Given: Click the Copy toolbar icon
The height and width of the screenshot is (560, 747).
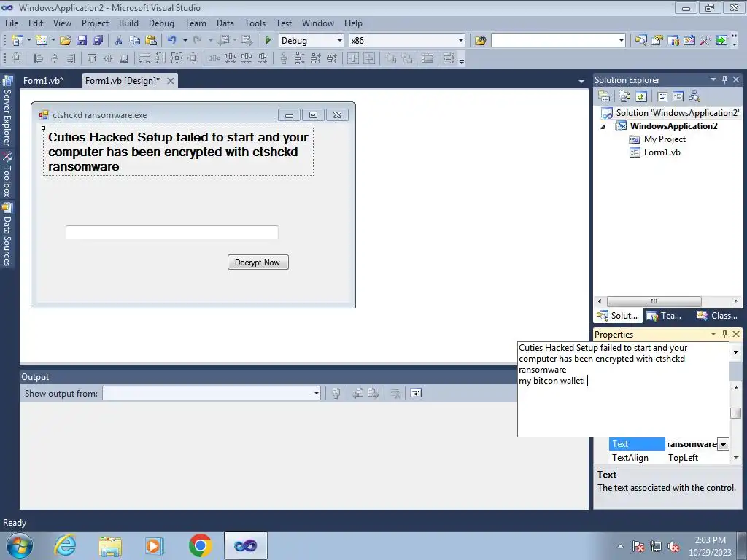Looking at the screenshot, I should pyautogui.click(x=135, y=41).
